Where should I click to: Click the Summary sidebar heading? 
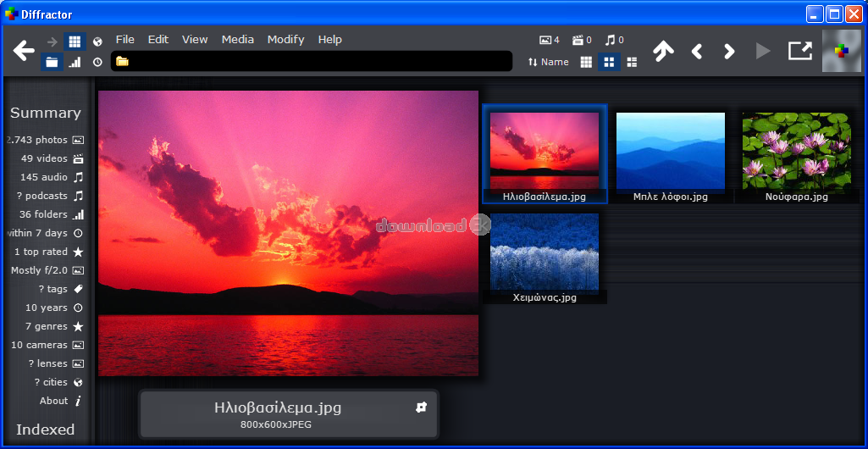[46, 113]
